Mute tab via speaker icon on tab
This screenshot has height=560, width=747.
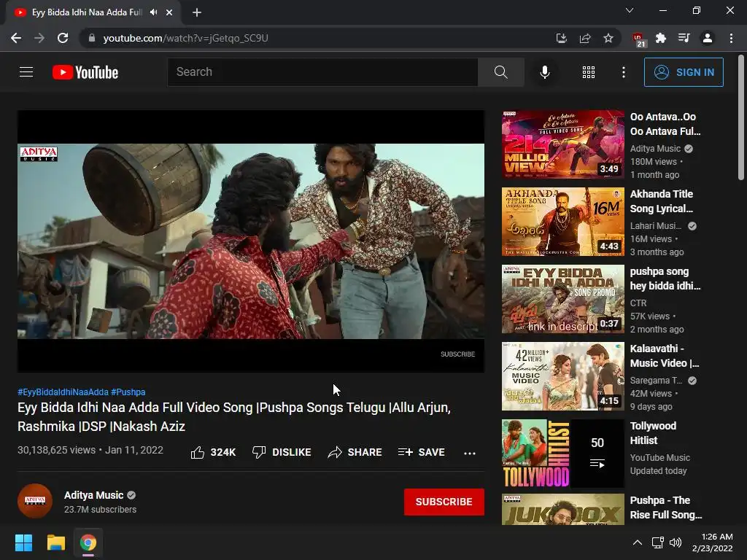153,12
